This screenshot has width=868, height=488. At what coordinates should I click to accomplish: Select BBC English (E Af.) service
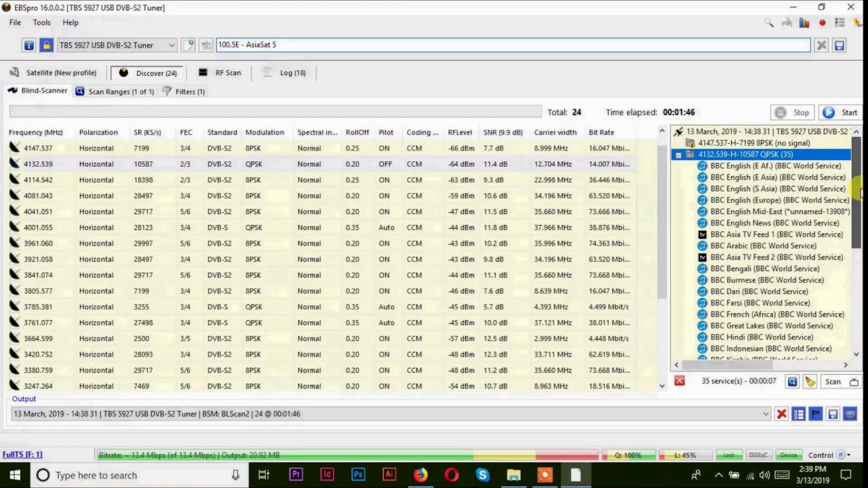775,166
